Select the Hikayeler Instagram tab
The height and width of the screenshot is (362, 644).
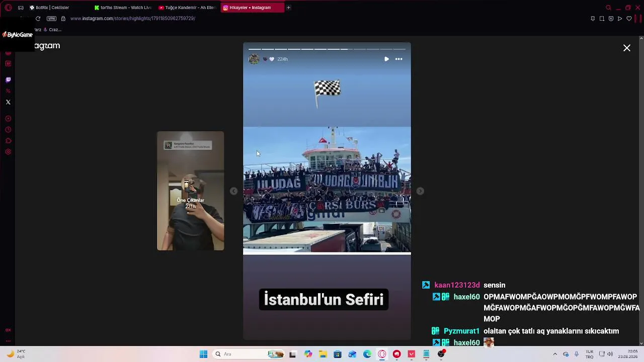(x=252, y=8)
